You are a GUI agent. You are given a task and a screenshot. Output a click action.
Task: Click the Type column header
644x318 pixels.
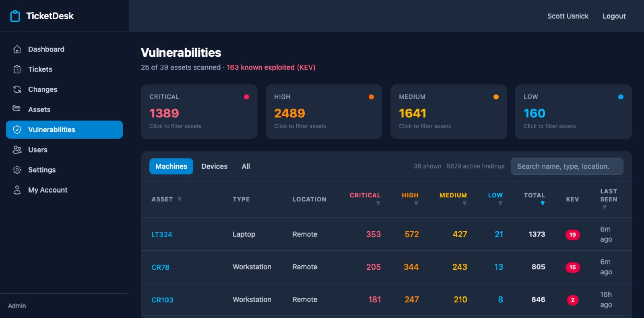click(x=241, y=199)
